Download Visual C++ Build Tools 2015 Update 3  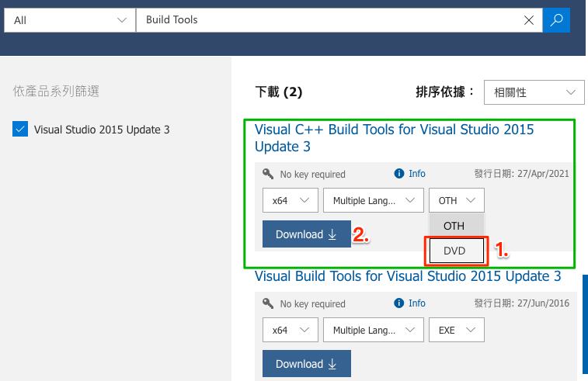307,234
